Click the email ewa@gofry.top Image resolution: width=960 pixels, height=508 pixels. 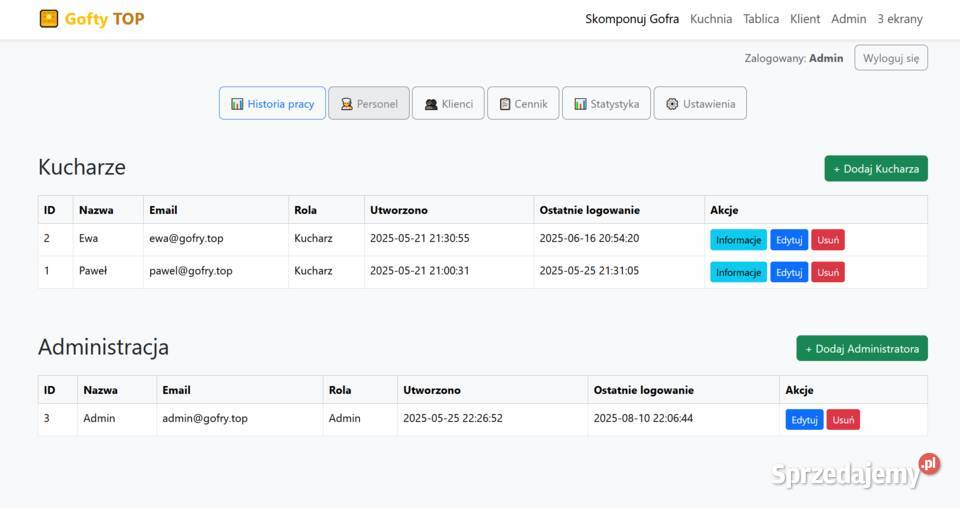point(186,239)
